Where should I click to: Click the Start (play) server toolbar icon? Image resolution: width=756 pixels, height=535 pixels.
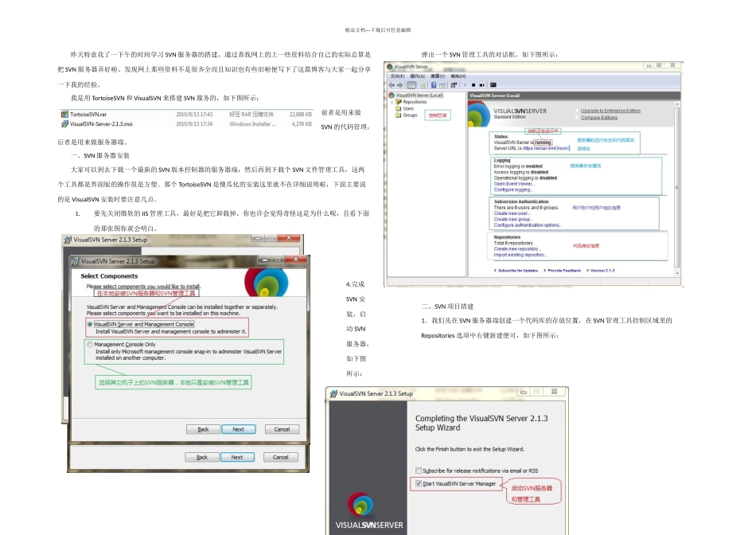click(x=465, y=85)
